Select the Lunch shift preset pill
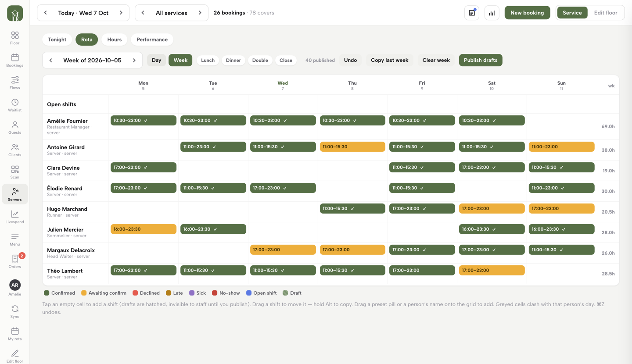 tap(208, 60)
